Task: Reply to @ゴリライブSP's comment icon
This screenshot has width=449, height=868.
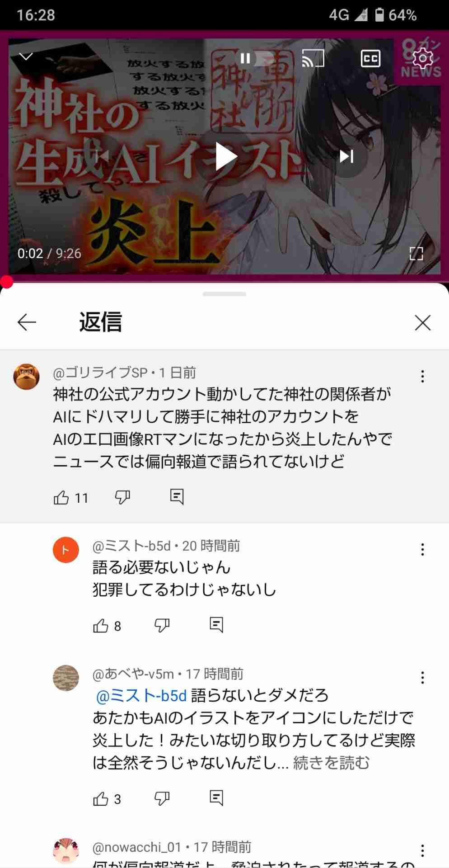Action: click(x=177, y=496)
